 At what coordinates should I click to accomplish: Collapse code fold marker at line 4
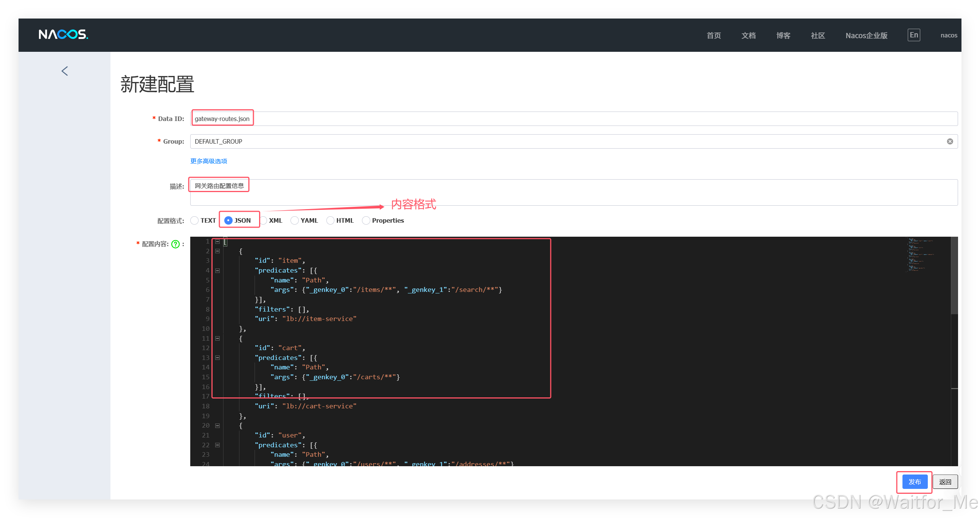tap(217, 271)
